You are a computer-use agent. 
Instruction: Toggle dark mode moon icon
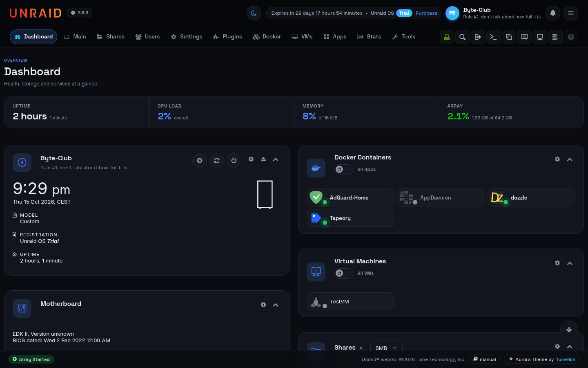(x=254, y=13)
